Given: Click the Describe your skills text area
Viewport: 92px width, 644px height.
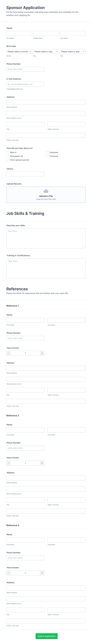Looking at the screenshot, I should coord(46,238).
